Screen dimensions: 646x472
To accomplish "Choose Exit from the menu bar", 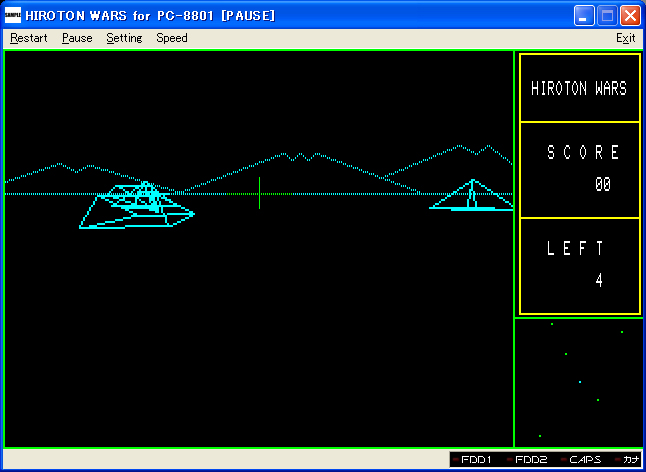I will [625, 38].
